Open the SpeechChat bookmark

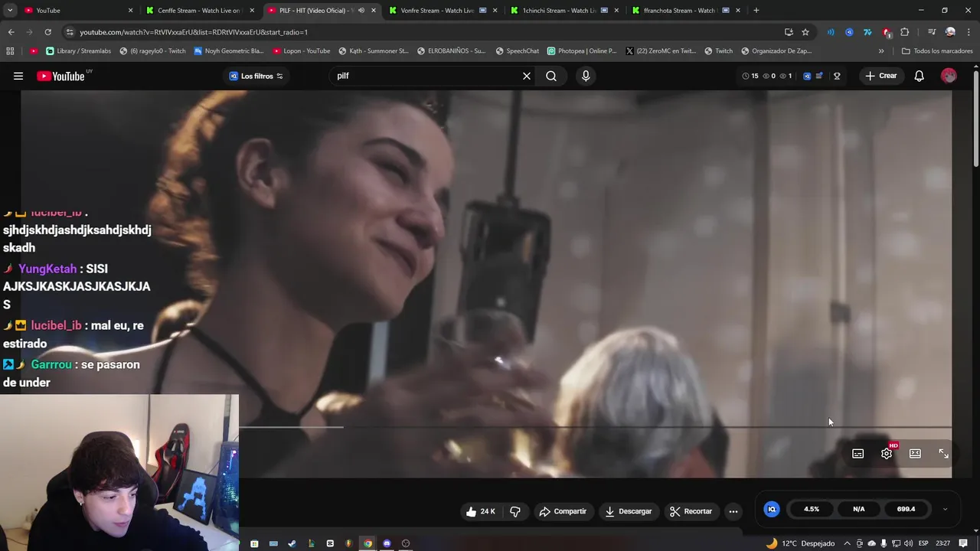click(518, 51)
